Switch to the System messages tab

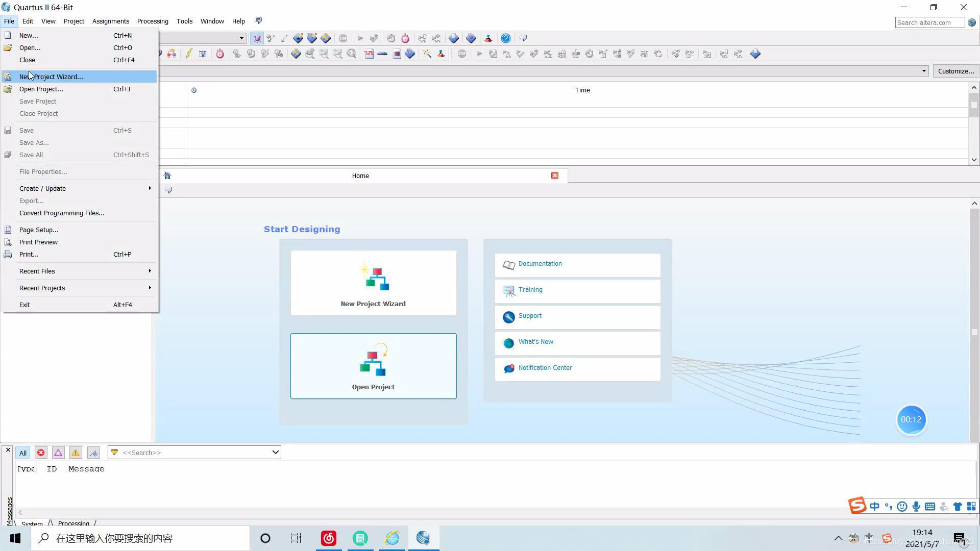32,523
